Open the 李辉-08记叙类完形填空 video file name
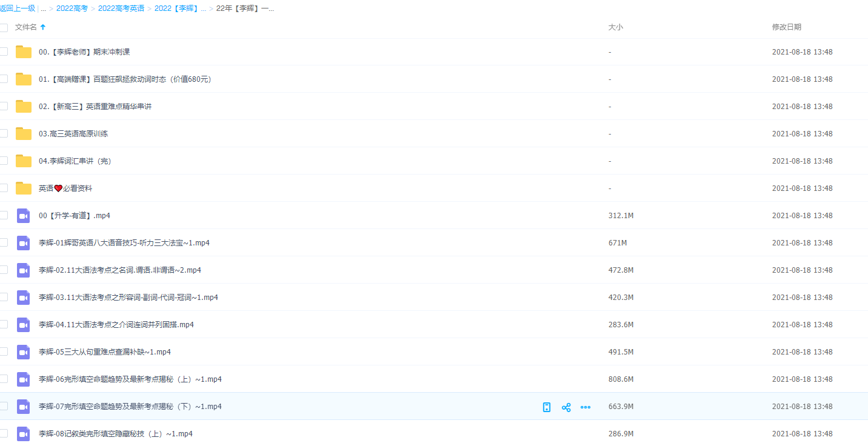This screenshot has width=868, height=443. pyautogui.click(x=116, y=434)
